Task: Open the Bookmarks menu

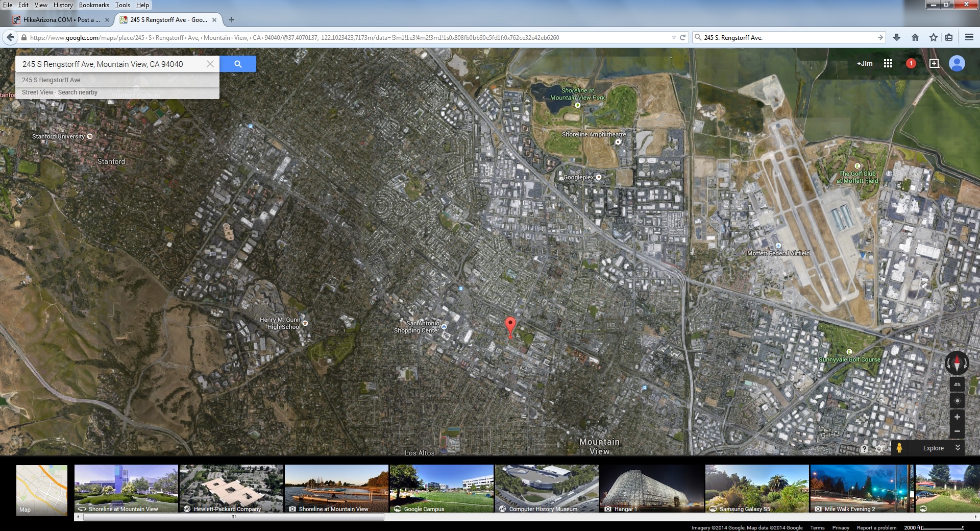Action: tap(94, 5)
